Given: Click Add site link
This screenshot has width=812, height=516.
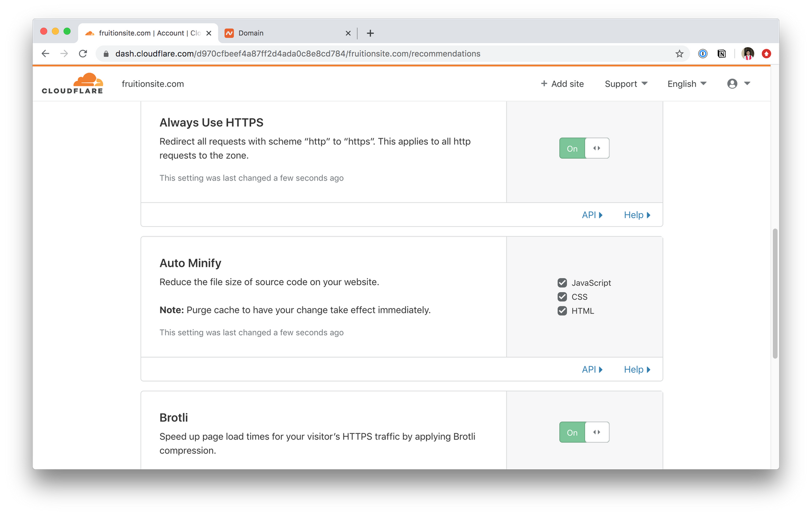Looking at the screenshot, I should pyautogui.click(x=562, y=84).
